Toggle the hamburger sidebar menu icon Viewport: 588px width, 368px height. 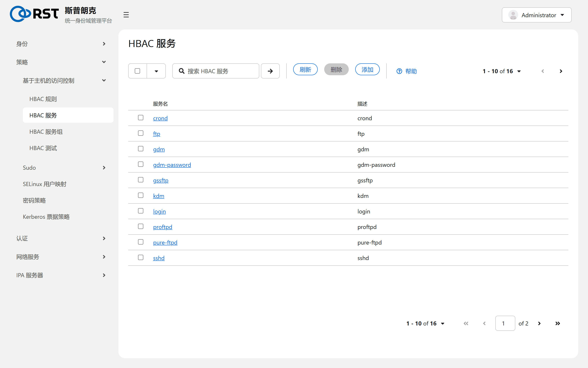coord(126,15)
